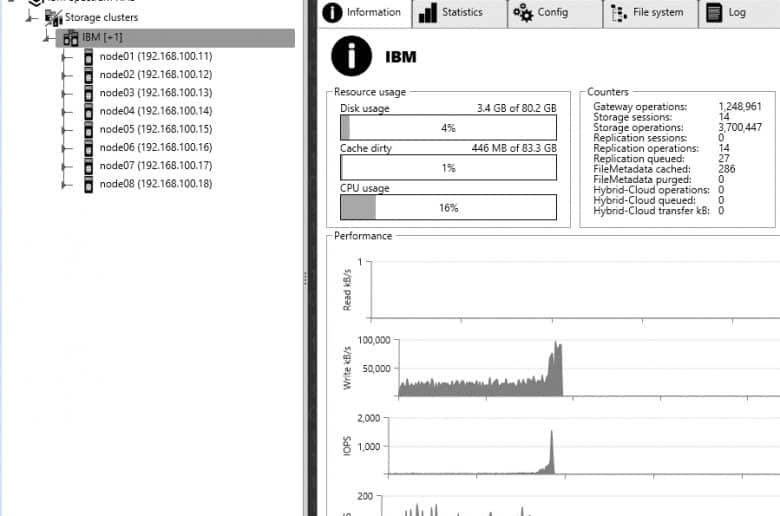
Task: Select node03 (192.168.100.13)
Action: click(156, 93)
